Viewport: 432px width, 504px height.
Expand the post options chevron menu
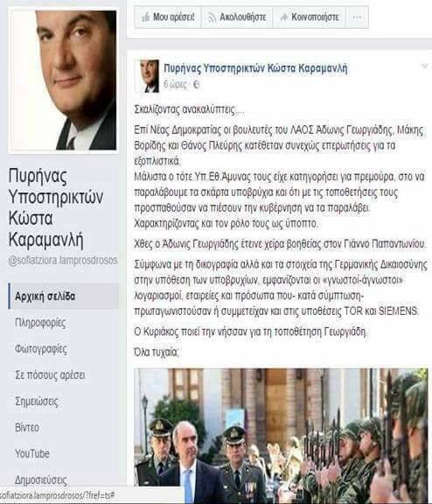(x=425, y=66)
